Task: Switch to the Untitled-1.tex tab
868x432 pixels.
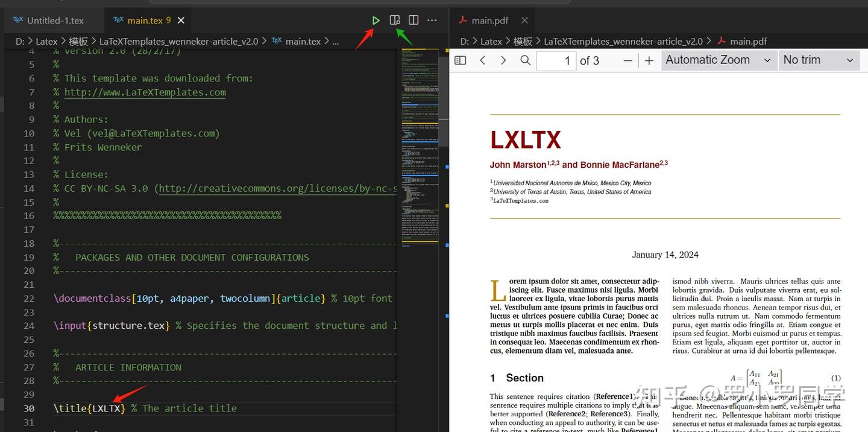Action: (x=53, y=20)
